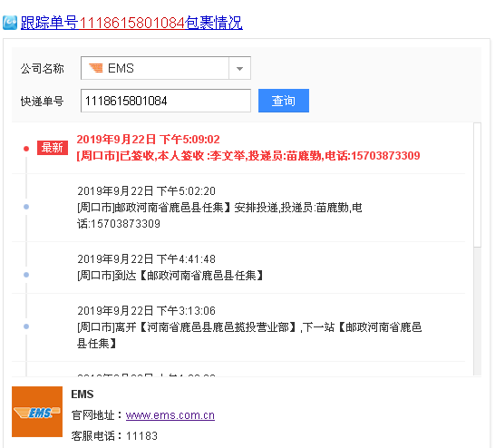The image size is (495, 448).
Task: Open the www.ems.com.cn official website link
Action: tap(170, 415)
